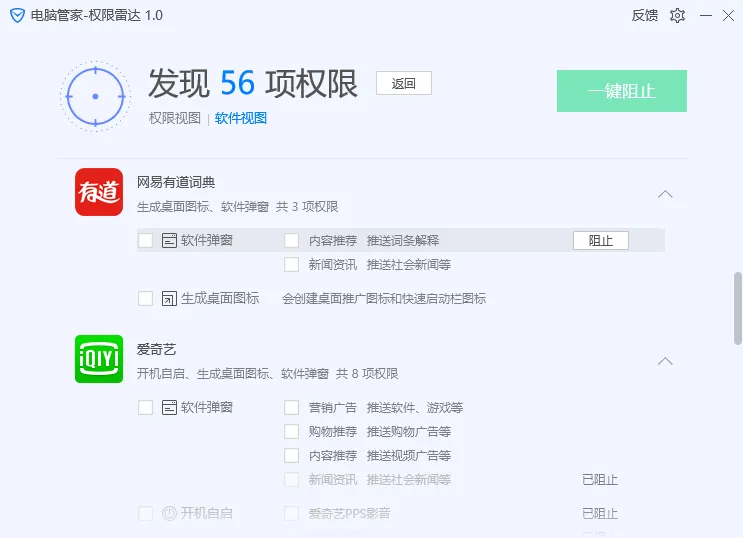Collapse the 网易有道词典 section chevron
This screenshot has height=538, width=743.
click(x=665, y=194)
